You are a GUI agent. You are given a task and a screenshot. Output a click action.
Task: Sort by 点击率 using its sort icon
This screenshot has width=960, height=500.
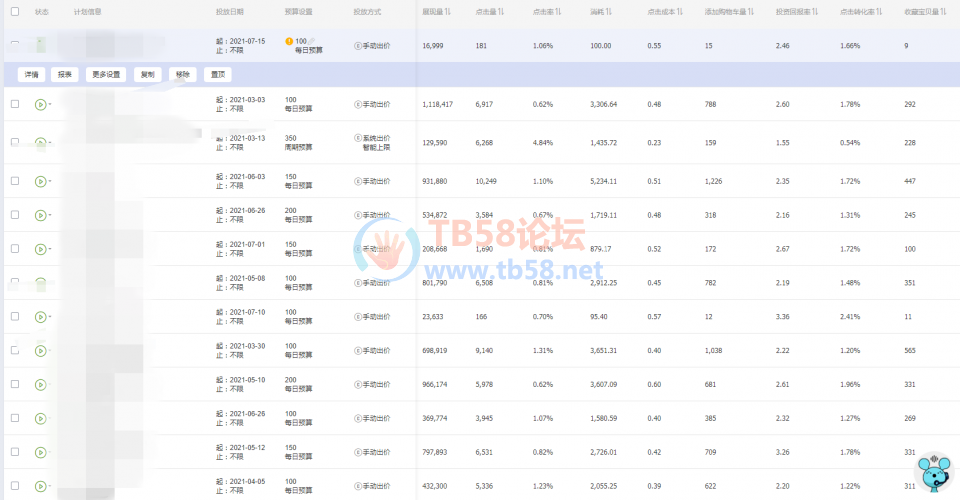click(x=558, y=12)
